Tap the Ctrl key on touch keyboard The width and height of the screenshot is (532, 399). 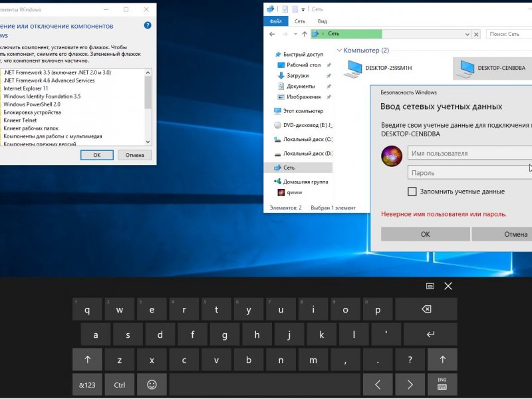120,385
